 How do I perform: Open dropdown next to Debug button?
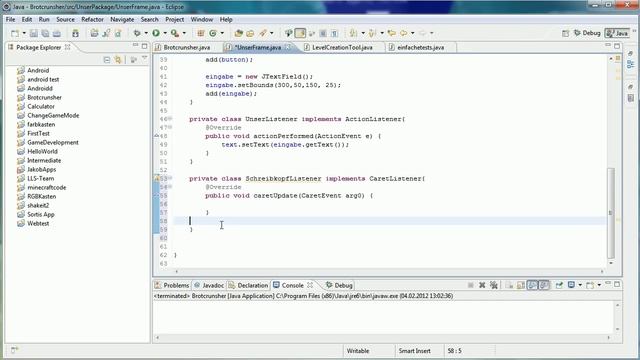[146, 33]
